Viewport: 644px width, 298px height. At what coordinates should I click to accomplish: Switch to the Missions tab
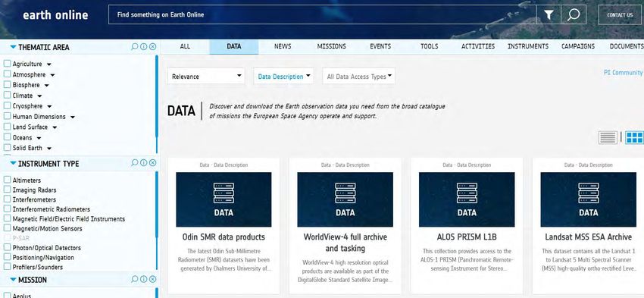tap(331, 46)
